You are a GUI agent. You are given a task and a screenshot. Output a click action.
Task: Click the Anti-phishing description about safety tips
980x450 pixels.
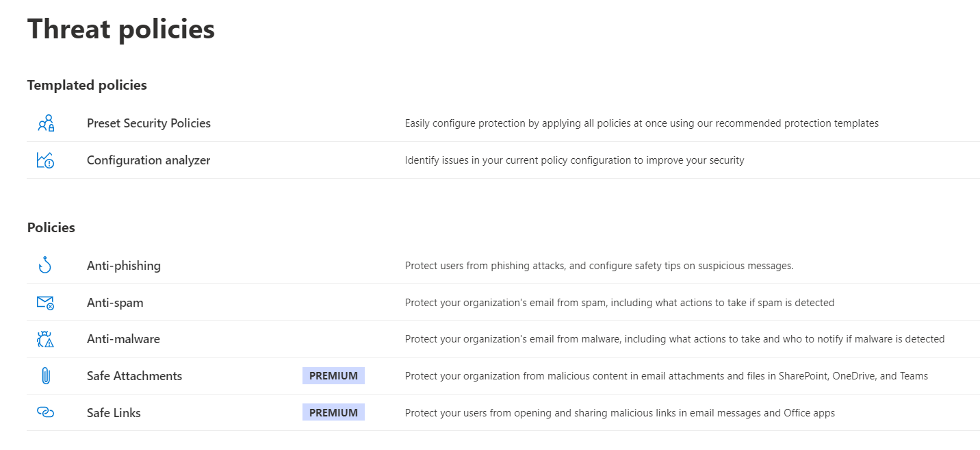599,266
